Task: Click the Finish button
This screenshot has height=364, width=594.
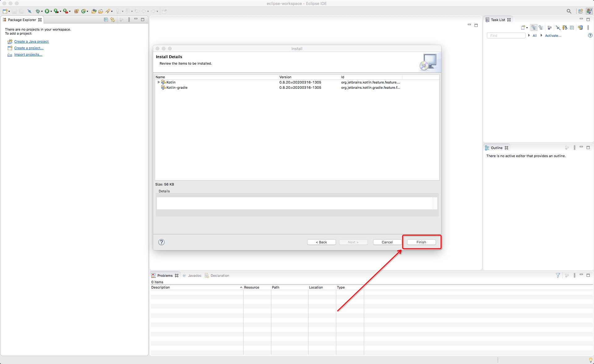Action: [x=421, y=242]
